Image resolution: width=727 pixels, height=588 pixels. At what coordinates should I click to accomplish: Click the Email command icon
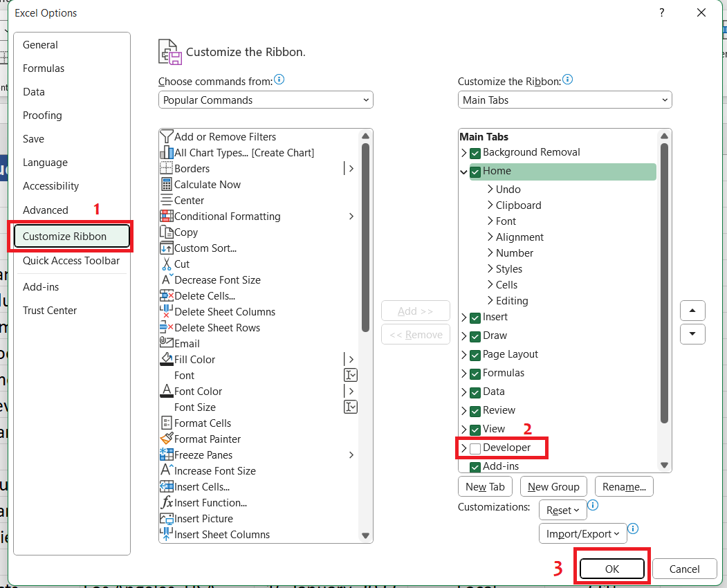click(x=167, y=343)
